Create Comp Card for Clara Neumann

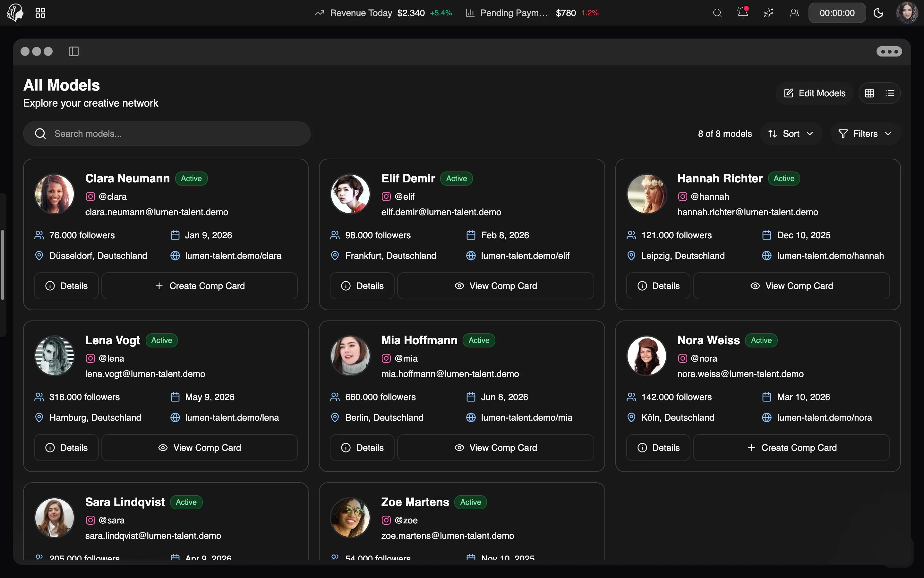pyautogui.click(x=200, y=285)
